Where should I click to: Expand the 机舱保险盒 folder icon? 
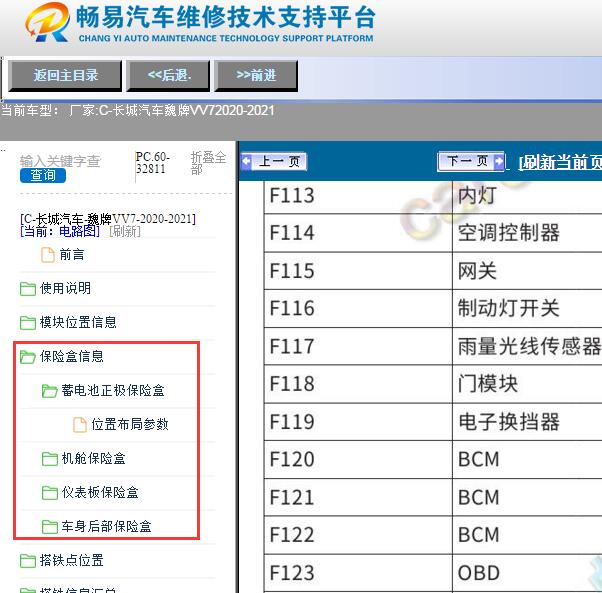click(x=50, y=459)
